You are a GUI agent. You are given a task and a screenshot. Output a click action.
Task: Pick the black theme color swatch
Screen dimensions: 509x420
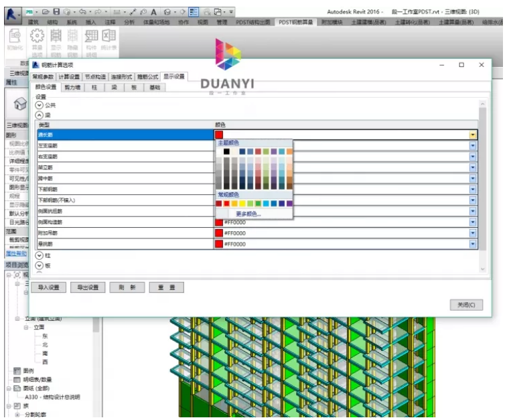[x=226, y=151]
